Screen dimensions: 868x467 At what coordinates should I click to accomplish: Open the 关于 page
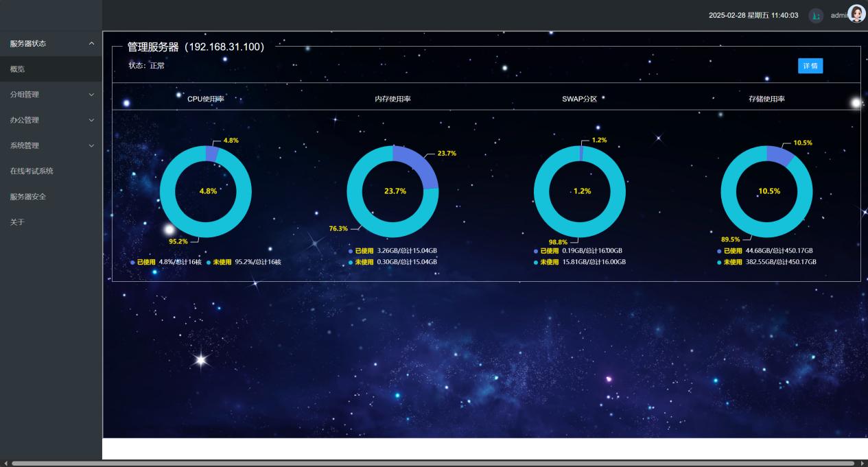pyautogui.click(x=51, y=222)
